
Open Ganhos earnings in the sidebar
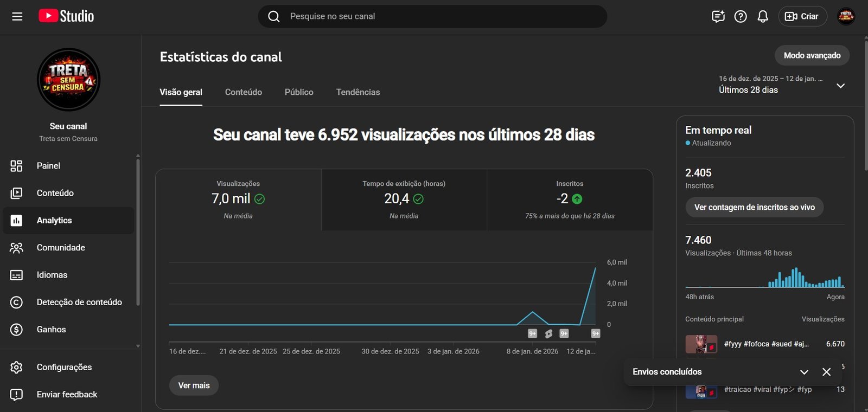pyautogui.click(x=68, y=329)
